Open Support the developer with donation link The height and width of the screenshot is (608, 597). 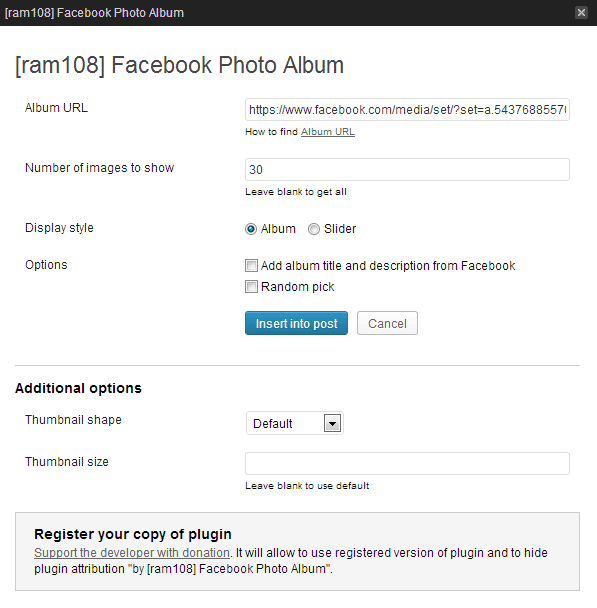click(132, 553)
